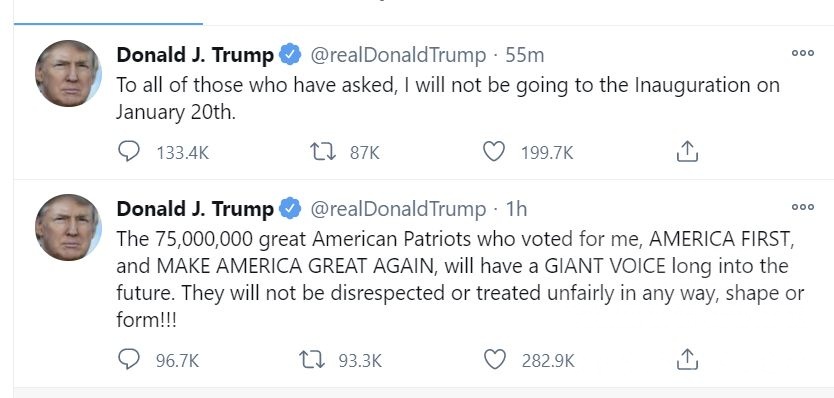Viewport: 834px width, 398px height.
Task: Open the 55m timestamp link
Action: (524, 55)
